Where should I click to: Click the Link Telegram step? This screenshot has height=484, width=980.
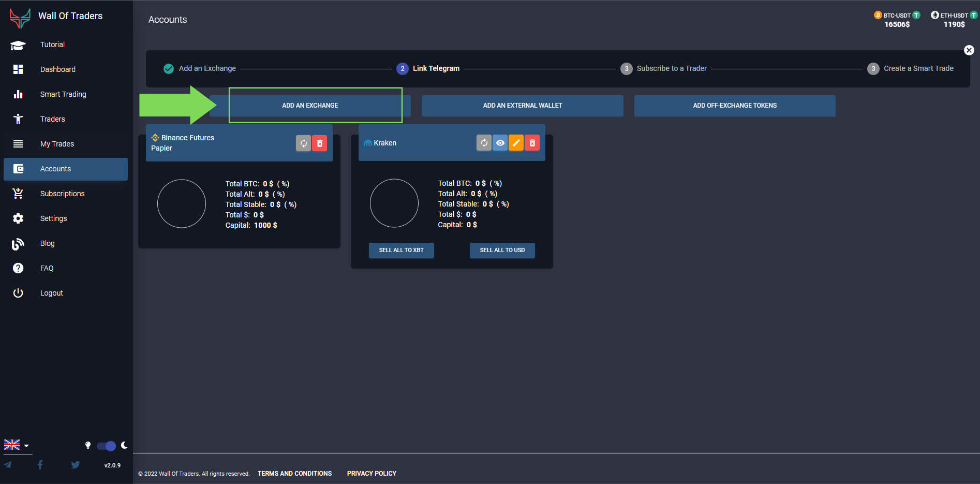[x=428, y=68]
